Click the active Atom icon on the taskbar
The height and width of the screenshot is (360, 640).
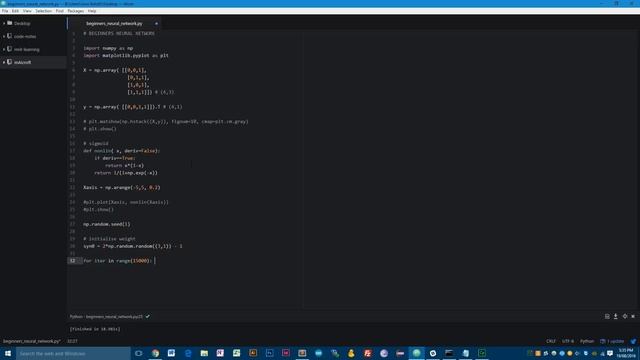point(416,353)
